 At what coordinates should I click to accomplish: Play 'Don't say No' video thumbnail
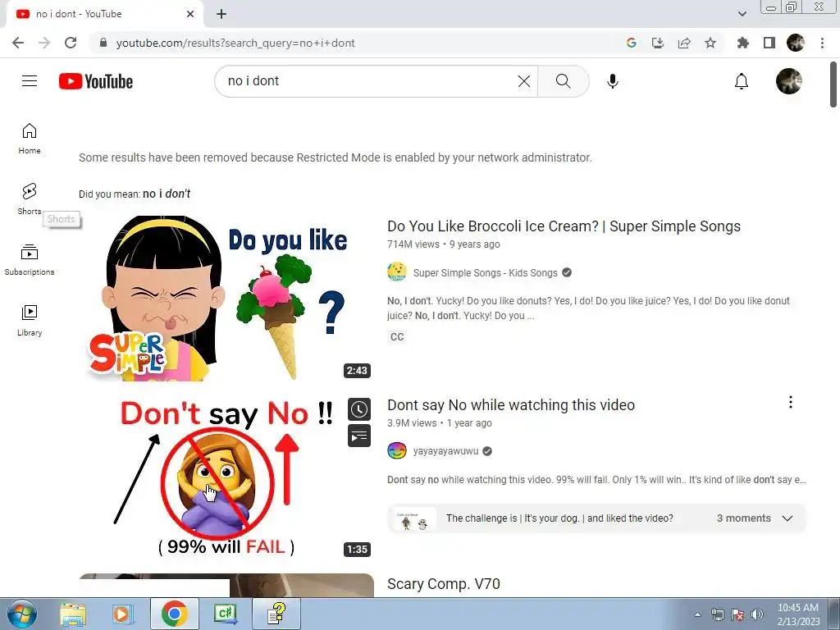226,477
